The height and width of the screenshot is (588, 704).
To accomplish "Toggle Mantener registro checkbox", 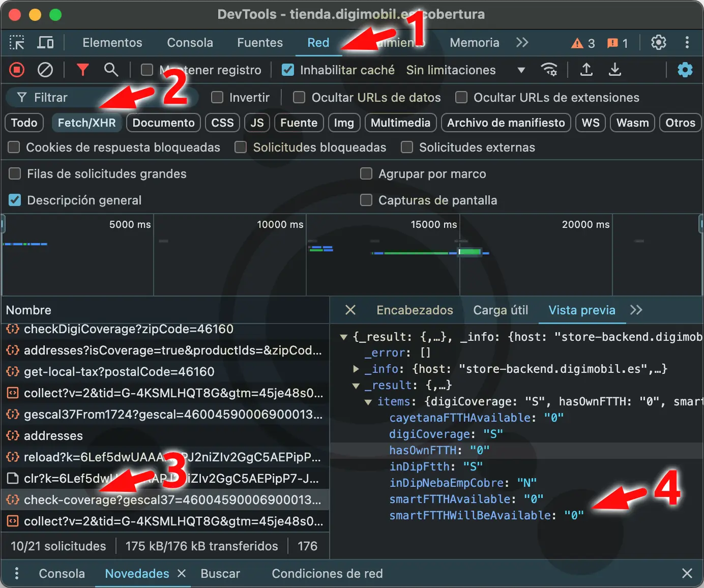I will tap(147, 70).
